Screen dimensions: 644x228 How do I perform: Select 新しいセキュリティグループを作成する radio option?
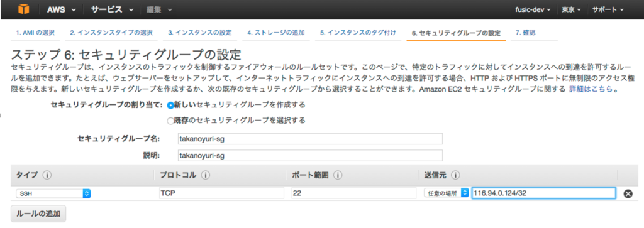[170, 106]
